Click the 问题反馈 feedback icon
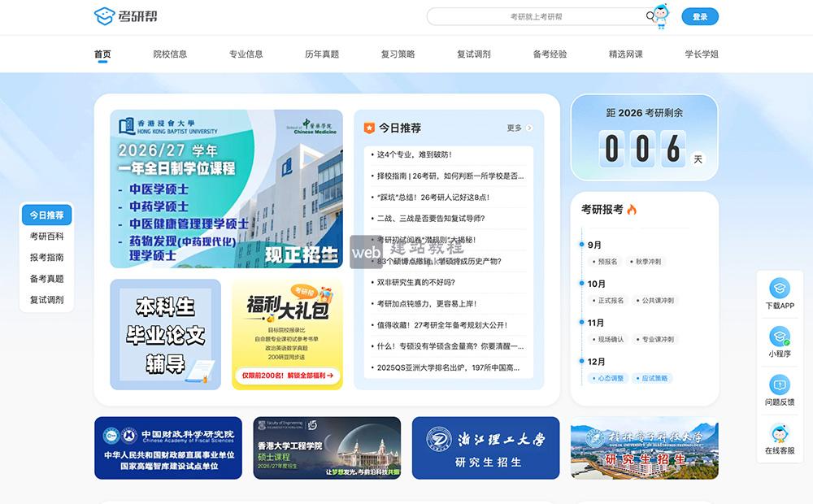 (779, 382)
